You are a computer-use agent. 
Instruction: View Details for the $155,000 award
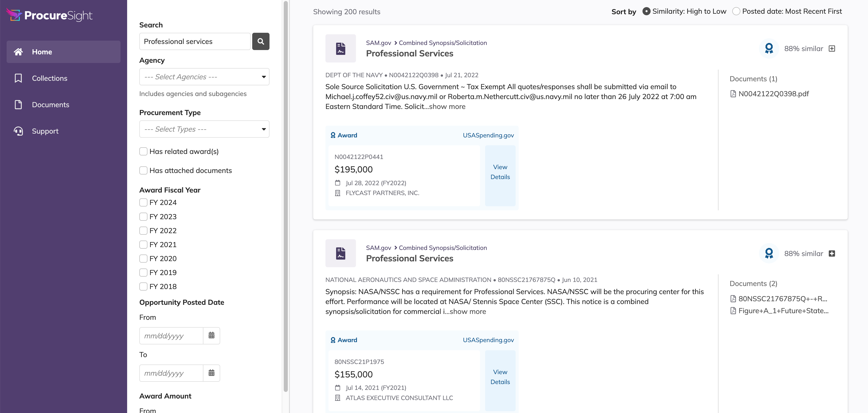[x=500, y=381]
